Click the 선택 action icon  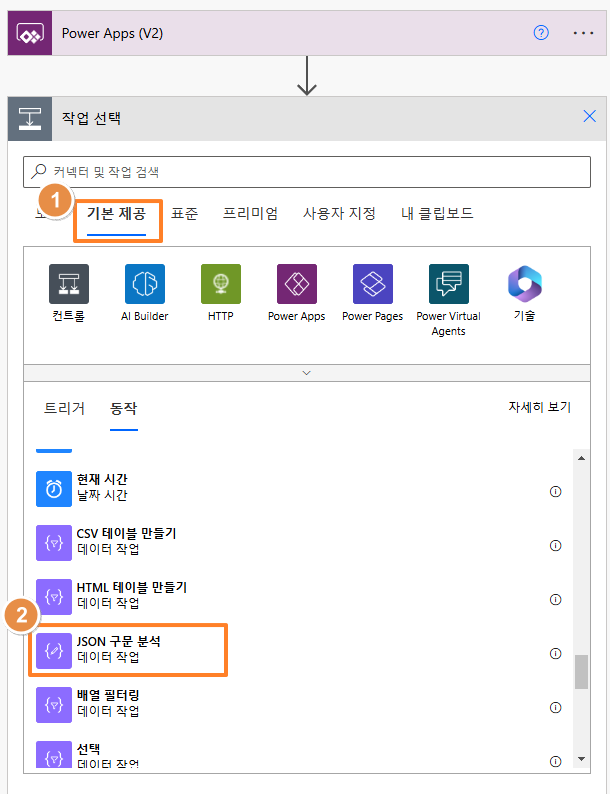54,755
